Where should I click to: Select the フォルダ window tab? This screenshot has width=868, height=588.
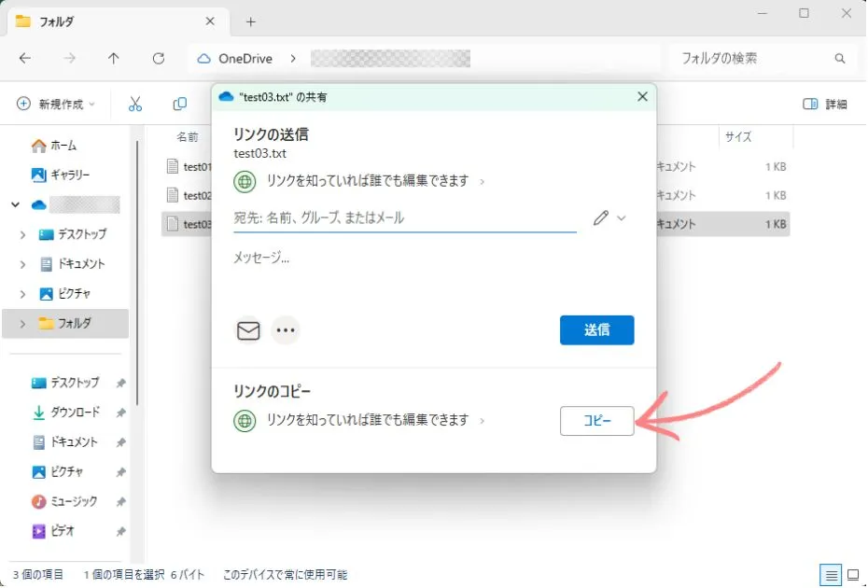118,22
